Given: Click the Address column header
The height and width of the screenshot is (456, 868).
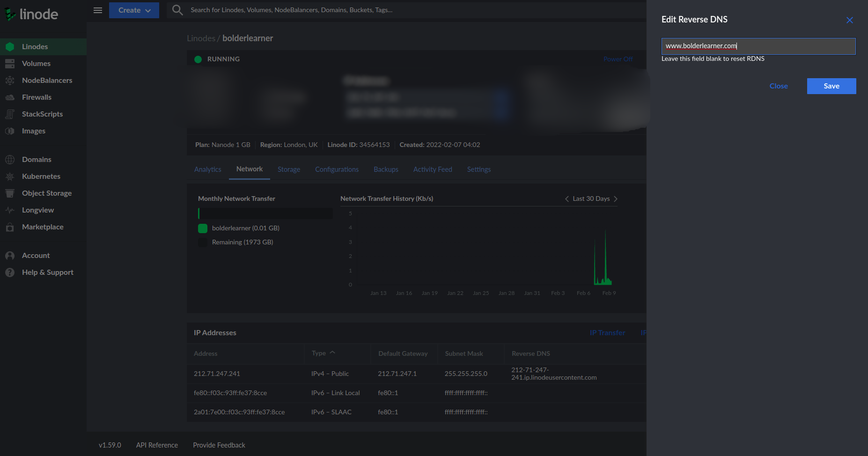Looking at the screenshot, I should (206, 353).
